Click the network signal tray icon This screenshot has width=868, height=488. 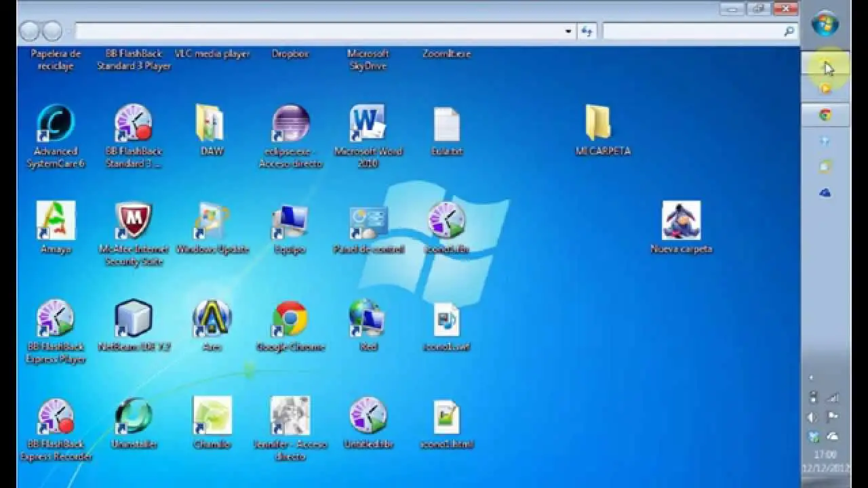(x=833, y=398)
